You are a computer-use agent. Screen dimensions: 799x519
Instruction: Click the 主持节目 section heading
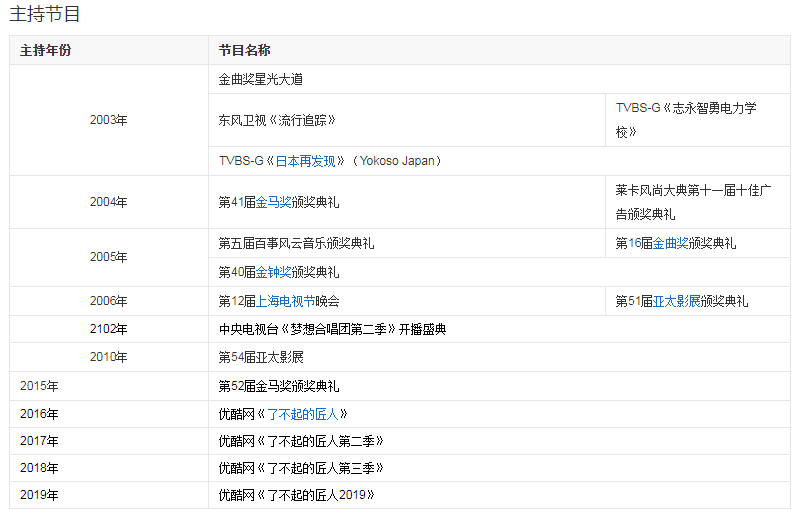[45, 15]
